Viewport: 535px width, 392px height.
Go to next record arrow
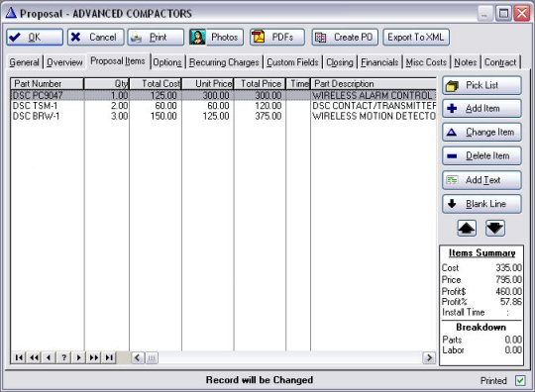[x=79, y=357]
